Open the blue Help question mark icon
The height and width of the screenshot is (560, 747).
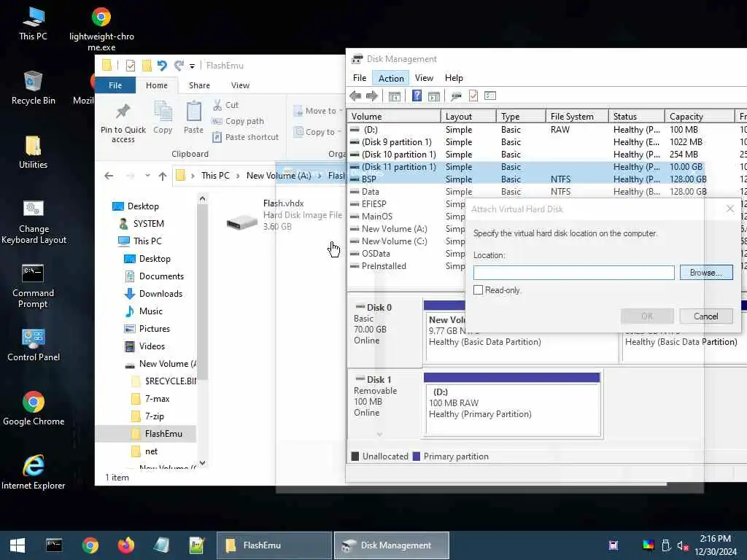click(417, 96)
